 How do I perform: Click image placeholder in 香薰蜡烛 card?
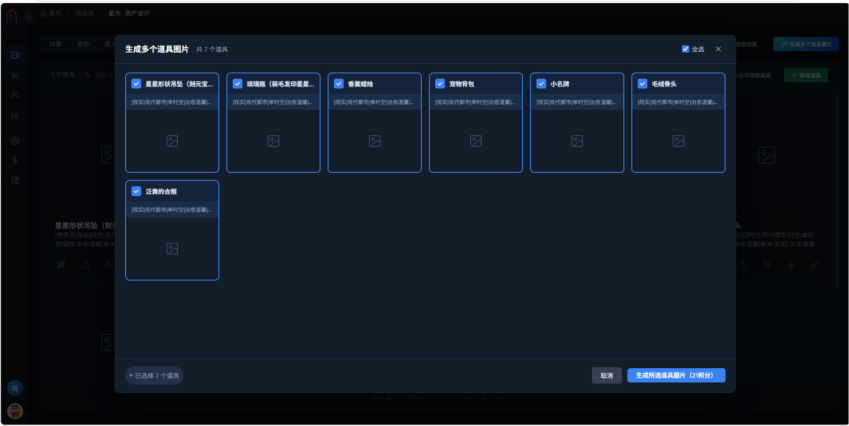(375, 141)
